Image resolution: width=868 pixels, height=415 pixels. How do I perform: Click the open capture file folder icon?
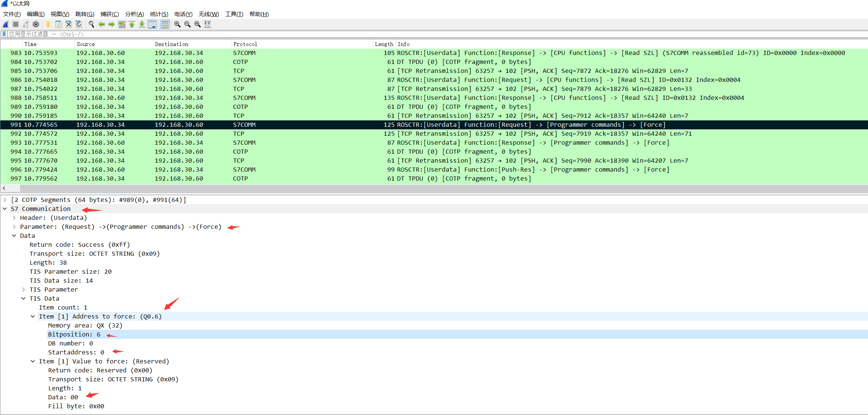tap(48, 24)
